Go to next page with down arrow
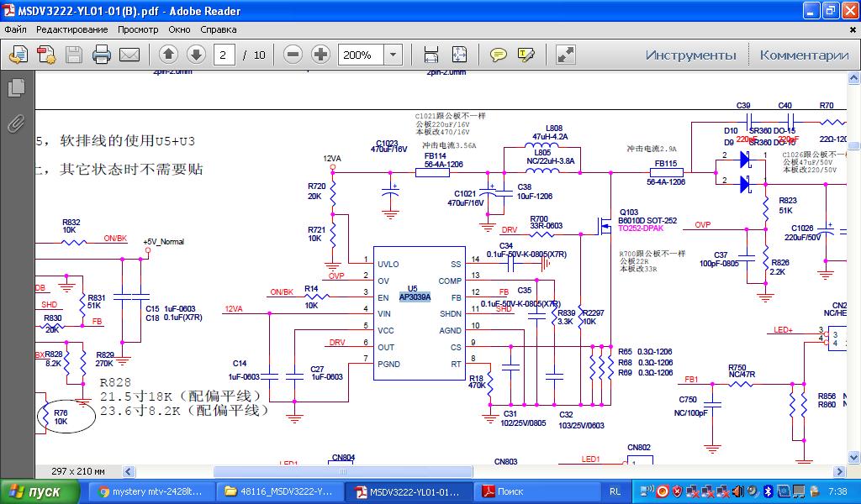Image resolution: width=861 pixels, height=504 pixels. click(x=196, y=55)
